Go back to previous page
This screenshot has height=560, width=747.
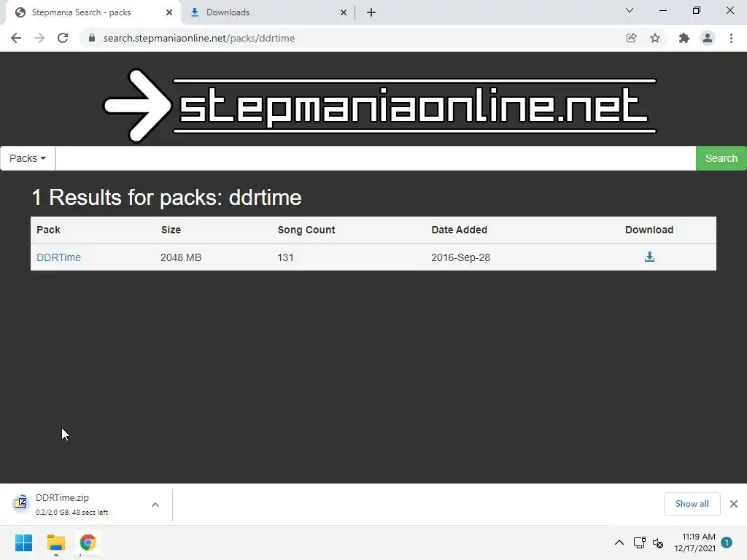(x=16, y=38)
